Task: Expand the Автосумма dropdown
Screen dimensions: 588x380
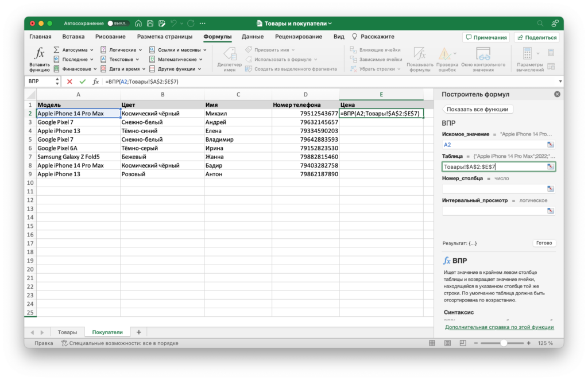Action: (x=91, y=50)
